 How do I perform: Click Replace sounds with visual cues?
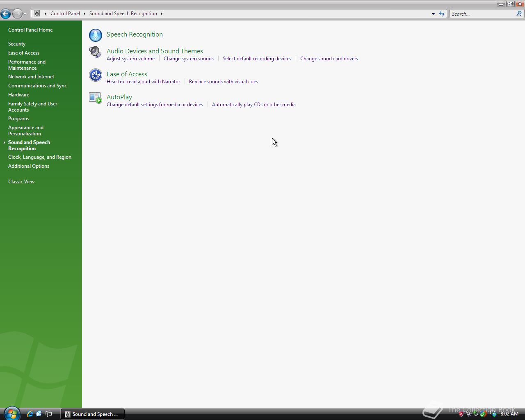click(x=224, y=82)
